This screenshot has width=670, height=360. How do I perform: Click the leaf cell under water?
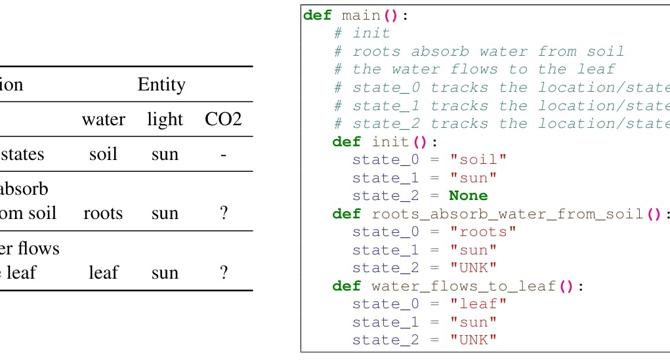pos(103,272)
